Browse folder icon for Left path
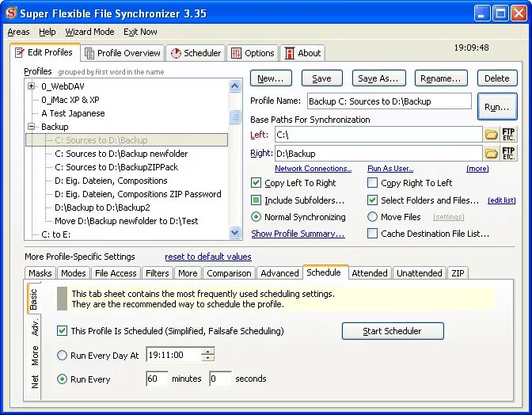 click(491, 135)
